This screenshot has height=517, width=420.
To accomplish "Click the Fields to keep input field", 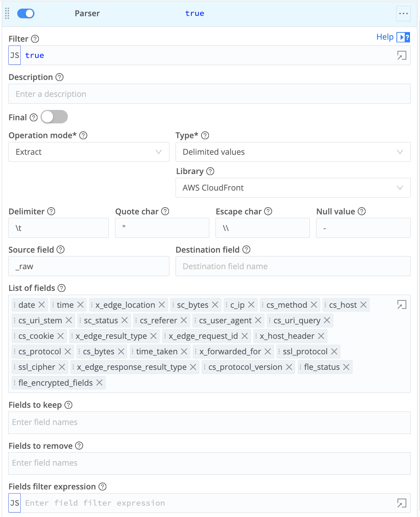I will tap(209, 422).
